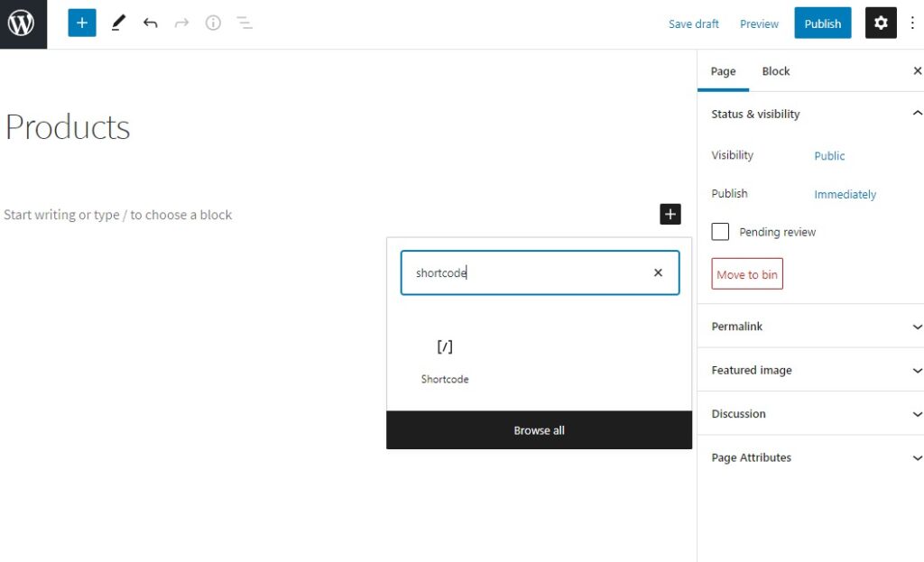The width and height of the screenshot is (924, 562).
Task: Open the List View outline icon
Action: click(245, 23)
